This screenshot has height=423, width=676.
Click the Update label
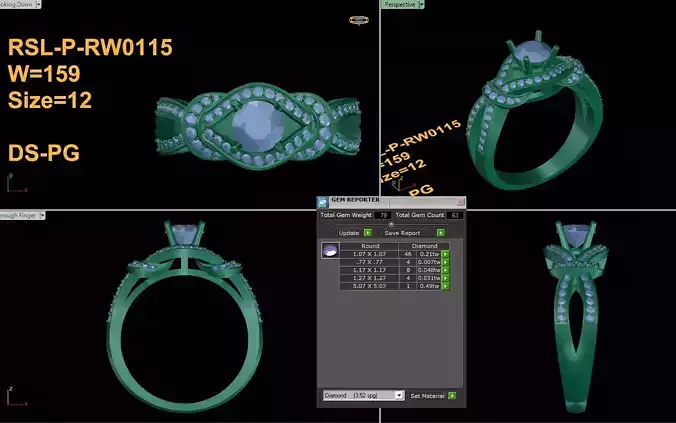(349, 233)
